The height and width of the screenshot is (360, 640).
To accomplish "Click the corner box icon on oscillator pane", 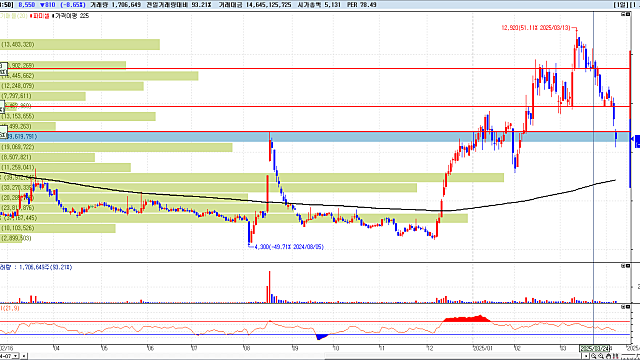I will tap(625, 307).
